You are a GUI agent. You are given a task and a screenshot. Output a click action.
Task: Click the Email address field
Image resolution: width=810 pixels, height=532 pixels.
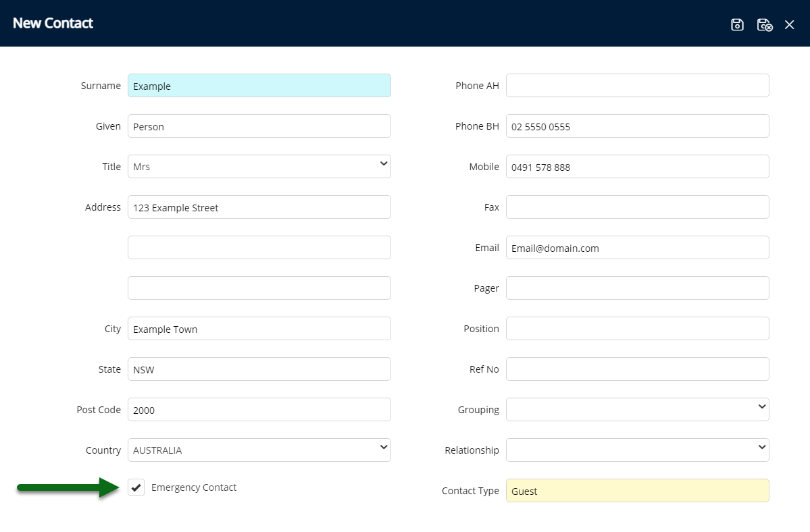tap(637, 248)
